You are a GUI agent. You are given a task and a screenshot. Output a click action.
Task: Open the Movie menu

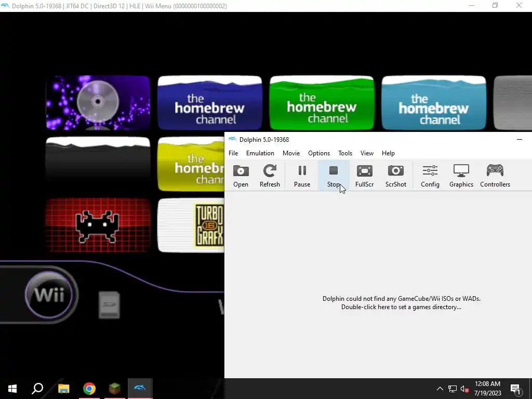tap(291, 153)
